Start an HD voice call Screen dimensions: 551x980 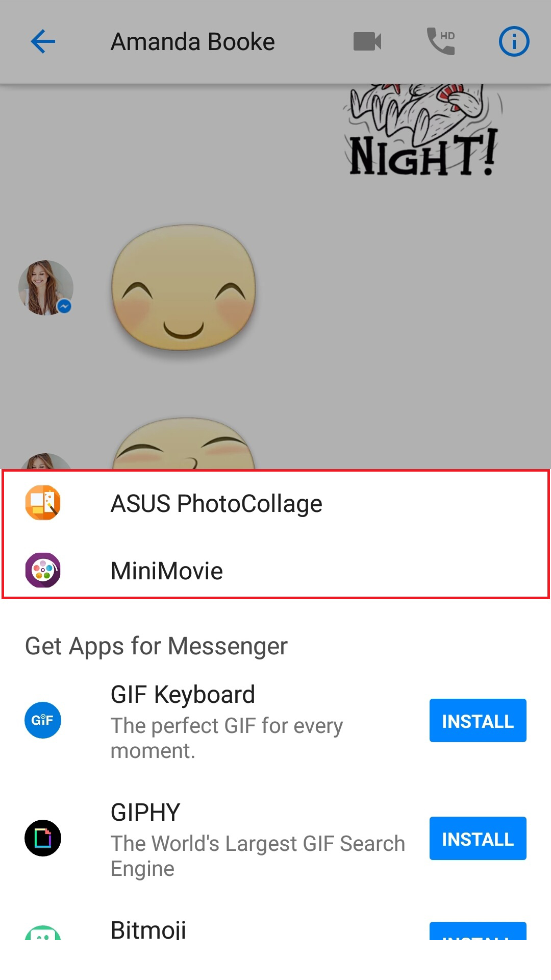[x=441, y=41]
